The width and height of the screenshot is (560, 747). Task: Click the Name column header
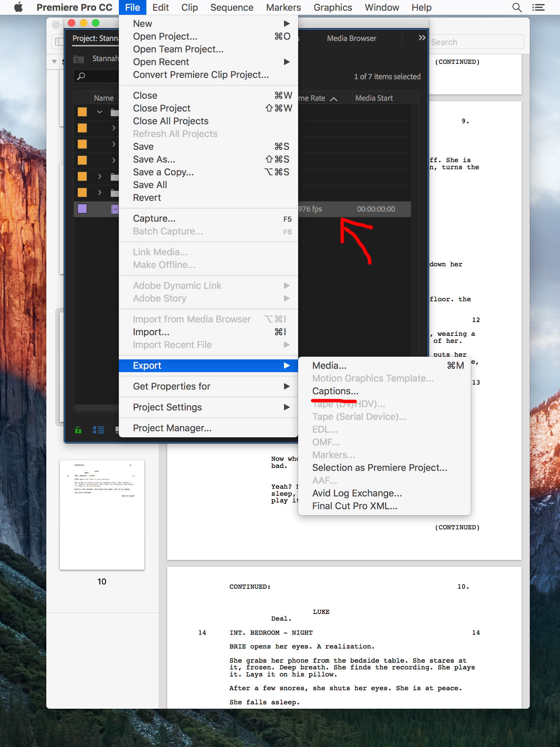click(104, 98)
